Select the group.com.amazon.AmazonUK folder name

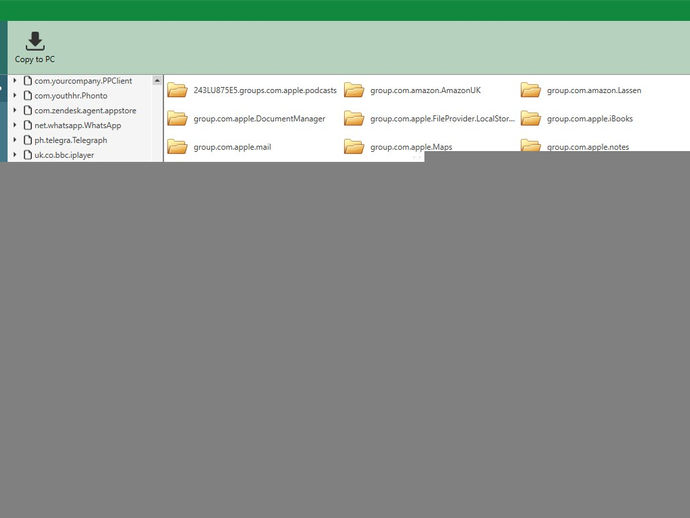tap(426, 90)
